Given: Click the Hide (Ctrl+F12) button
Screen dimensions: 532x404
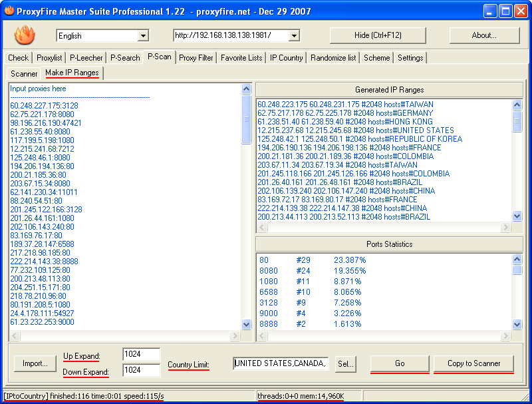Looking at the screenshot, I should click(x=378, y=35).
